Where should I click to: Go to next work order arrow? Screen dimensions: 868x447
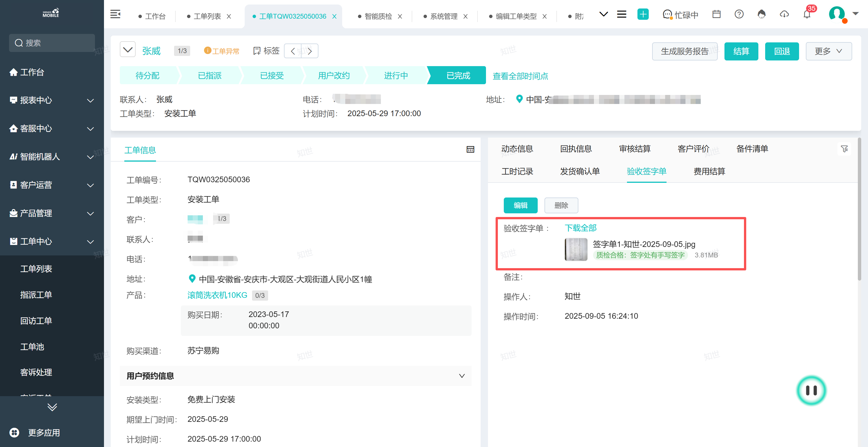(x=310, y=51)
